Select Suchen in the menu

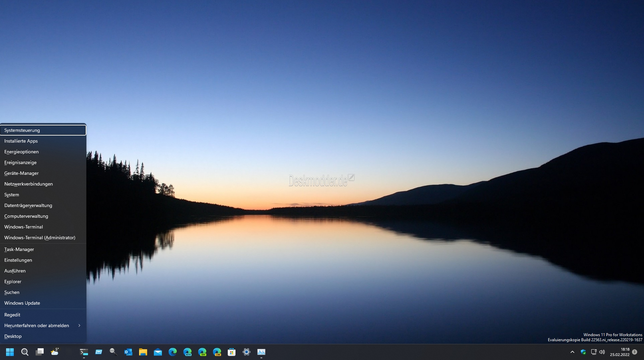[43, 292]
